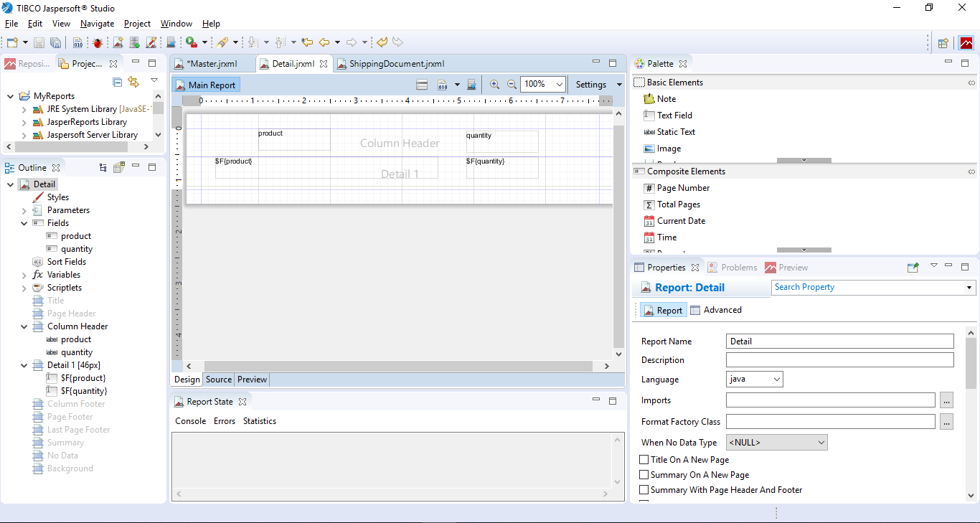Check Summary On A New Page
The height and width of the screenshot is (523, 980).
644,474
